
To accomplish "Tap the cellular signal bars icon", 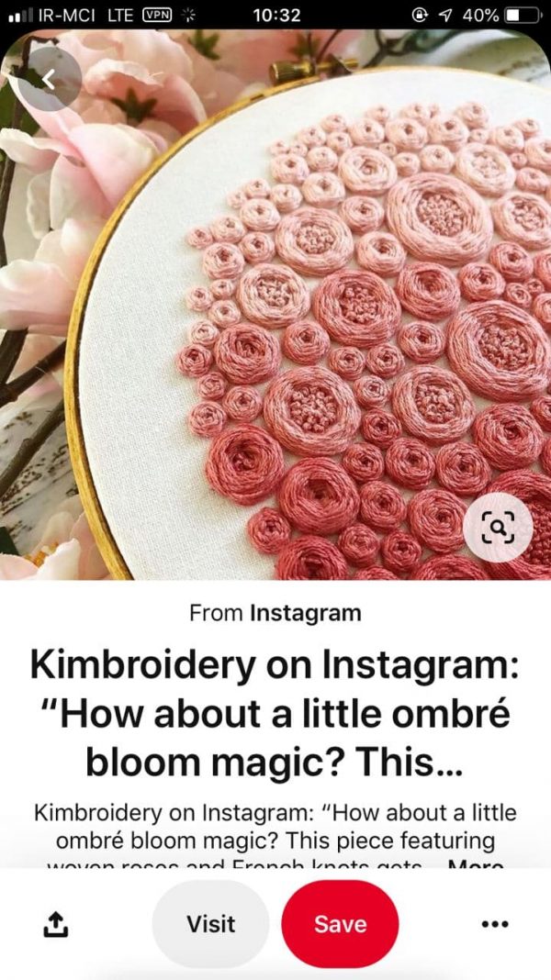I will point(21,17).
